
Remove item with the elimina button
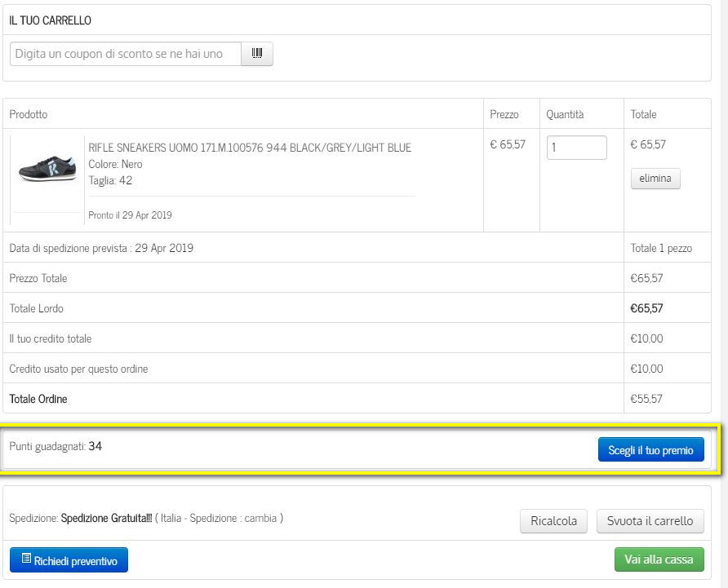(655, 179)
